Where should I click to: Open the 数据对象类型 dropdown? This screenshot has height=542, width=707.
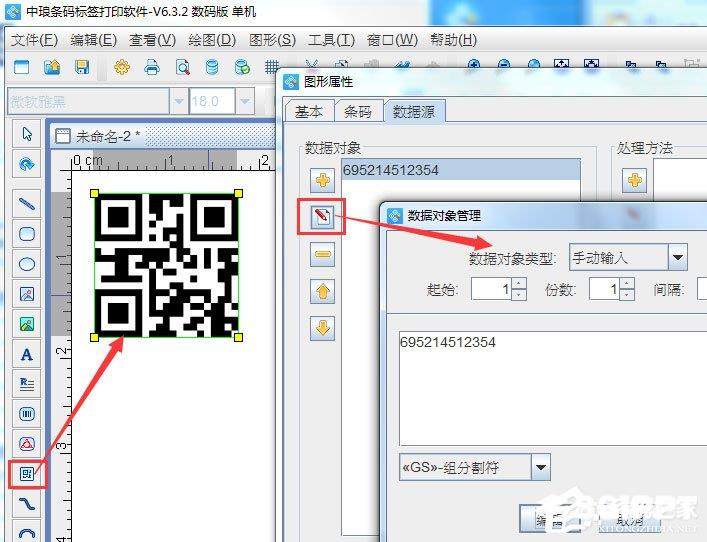[x=677, y=257]
